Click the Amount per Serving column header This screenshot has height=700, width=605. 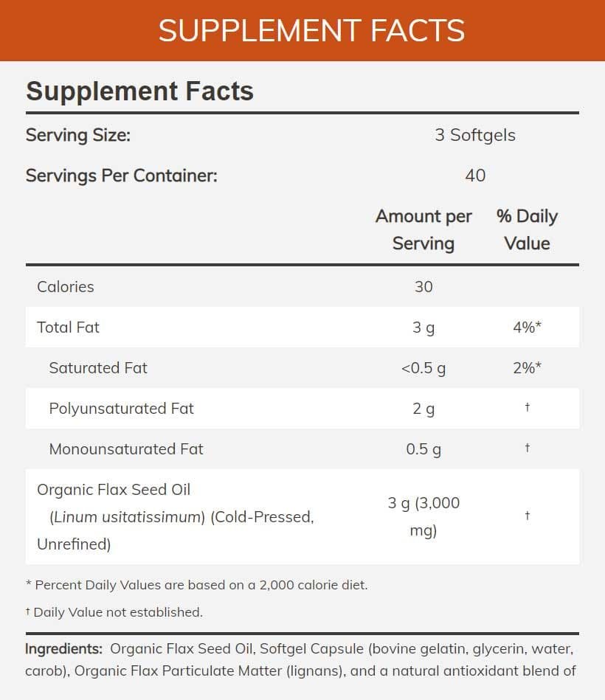click(x=423, y=229)
